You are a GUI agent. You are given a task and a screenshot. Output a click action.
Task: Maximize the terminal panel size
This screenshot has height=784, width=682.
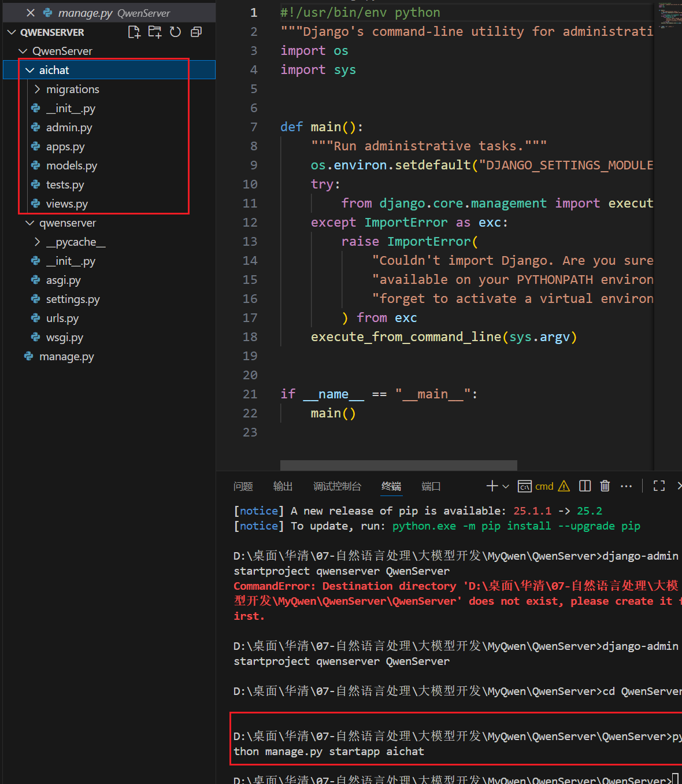[x=659, y=486]
